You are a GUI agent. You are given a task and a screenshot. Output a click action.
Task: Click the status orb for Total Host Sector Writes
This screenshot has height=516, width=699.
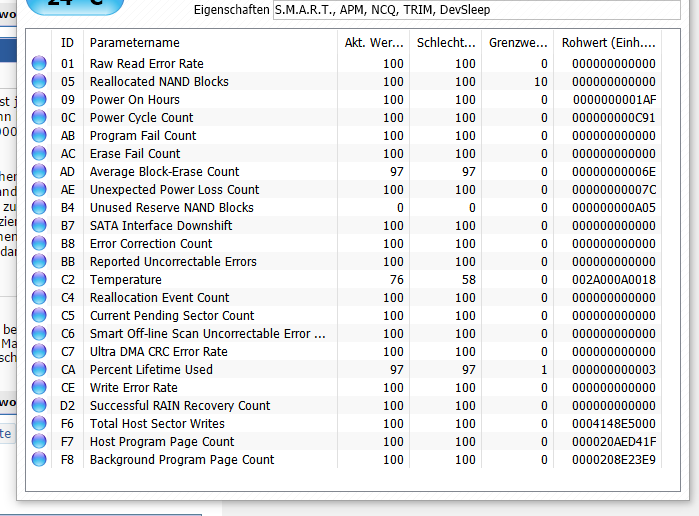point(39,423)
